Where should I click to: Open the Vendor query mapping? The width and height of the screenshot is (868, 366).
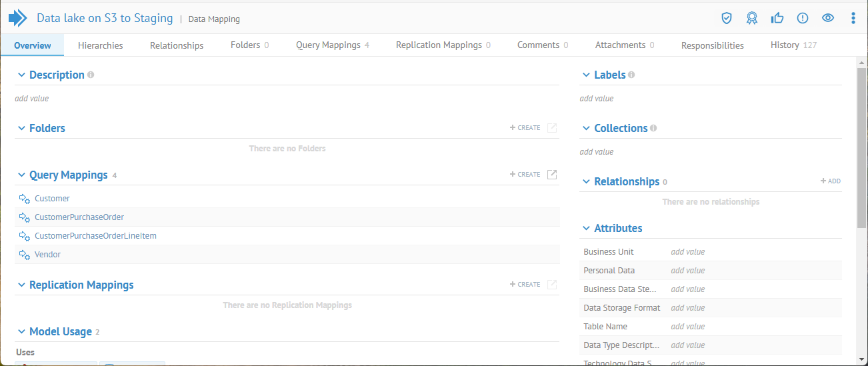click(x=47, y=255)
